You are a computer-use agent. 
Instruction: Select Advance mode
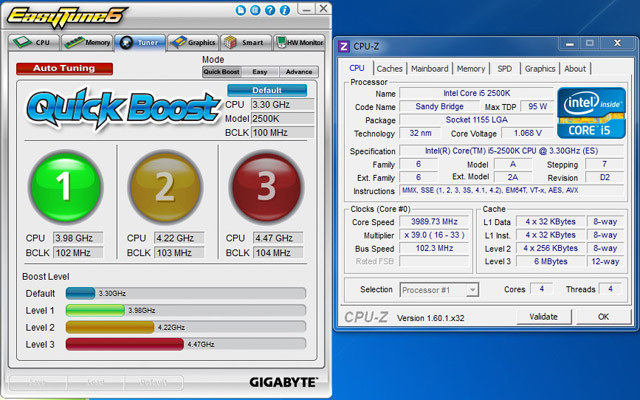click(299, 72)
